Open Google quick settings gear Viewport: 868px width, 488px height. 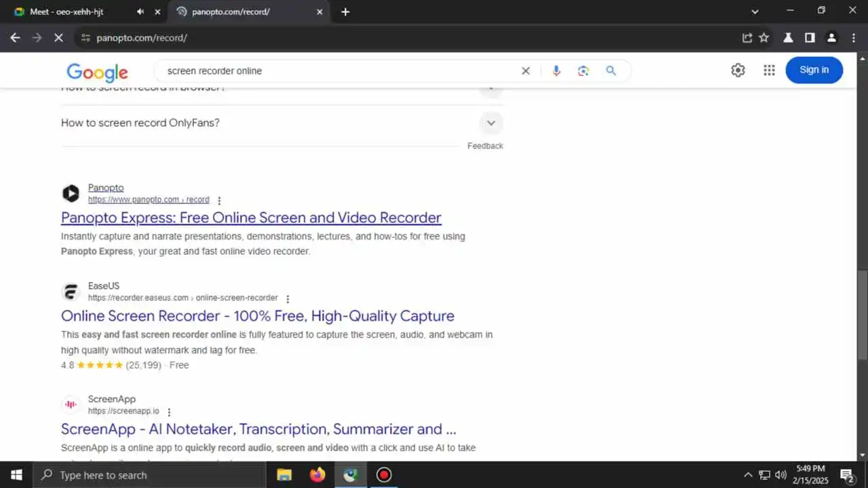click(x=738, y=70)
